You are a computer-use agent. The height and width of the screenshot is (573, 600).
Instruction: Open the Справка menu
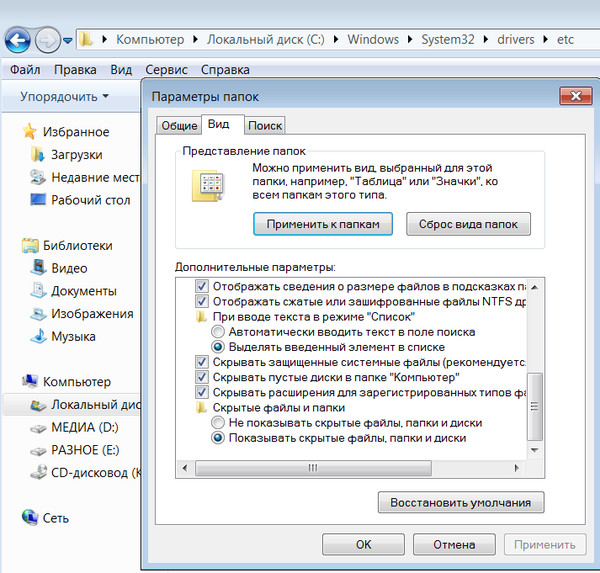(225, 70)
